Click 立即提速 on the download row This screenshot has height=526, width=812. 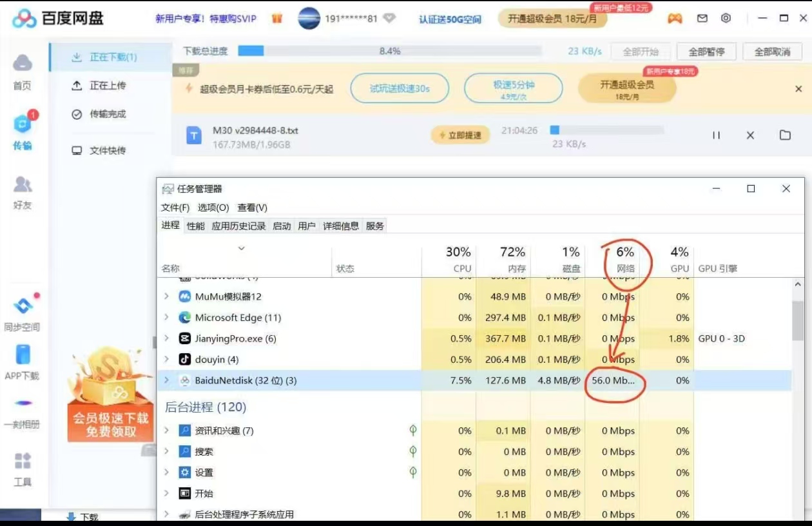[x=460, y=135]
